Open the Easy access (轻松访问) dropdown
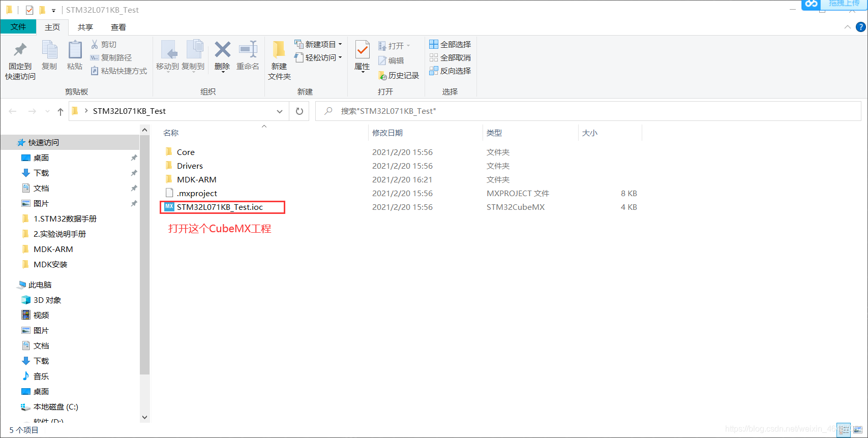Image resolution: width=868 pixels, height=438 pixels. pyautogui.click(x=318, y=58)
